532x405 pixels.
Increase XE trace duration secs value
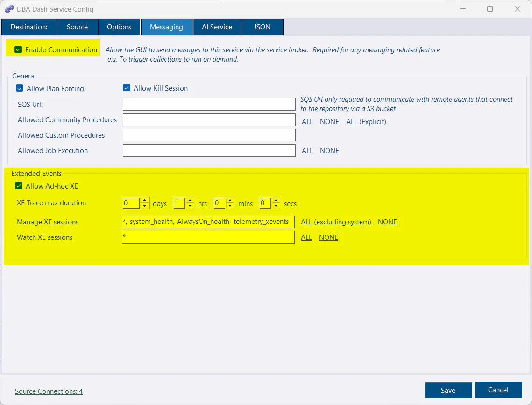tap(276, 201)
